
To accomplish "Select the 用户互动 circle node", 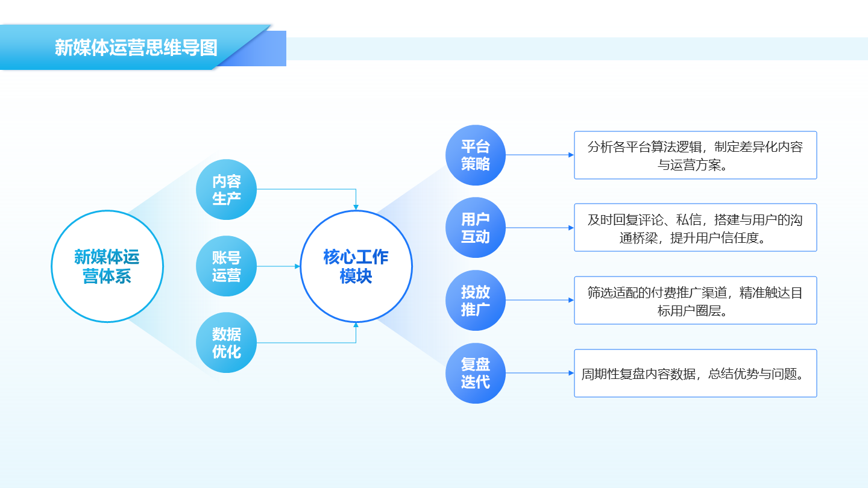I will pos(476,228).
